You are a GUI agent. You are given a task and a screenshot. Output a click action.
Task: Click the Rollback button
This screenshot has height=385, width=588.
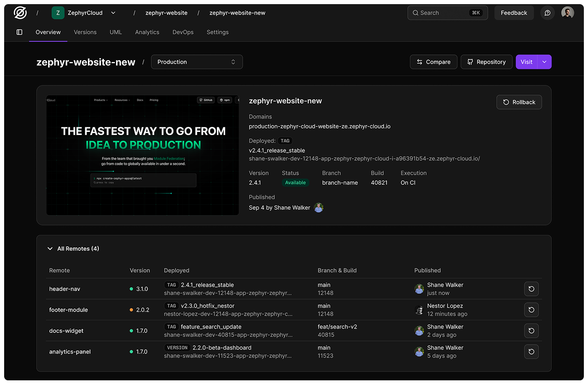point(519,102)
